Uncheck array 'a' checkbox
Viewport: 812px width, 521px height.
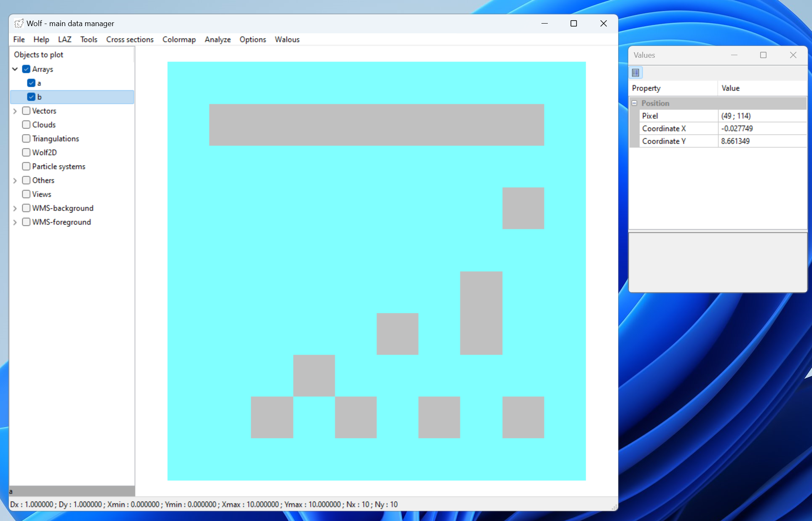tap(31, 83)
